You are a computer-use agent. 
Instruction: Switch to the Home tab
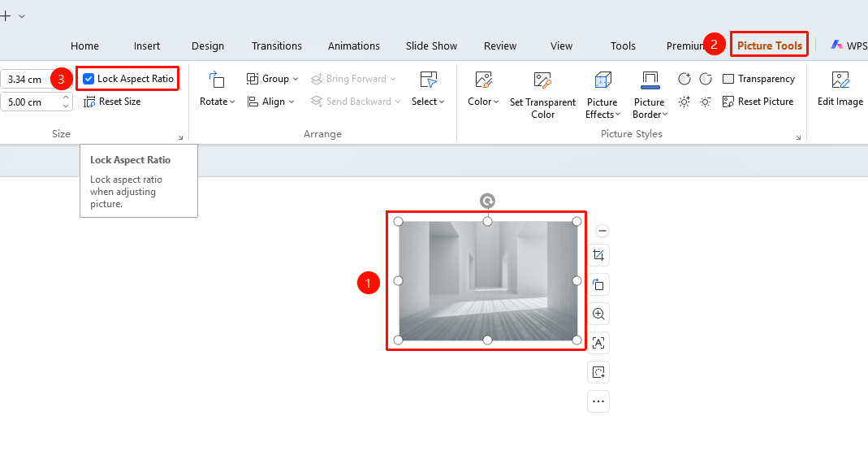[x=84, y=46]
